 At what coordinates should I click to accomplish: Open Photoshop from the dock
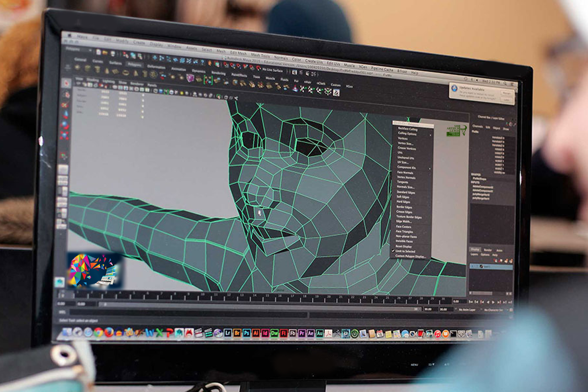point(246,333)
